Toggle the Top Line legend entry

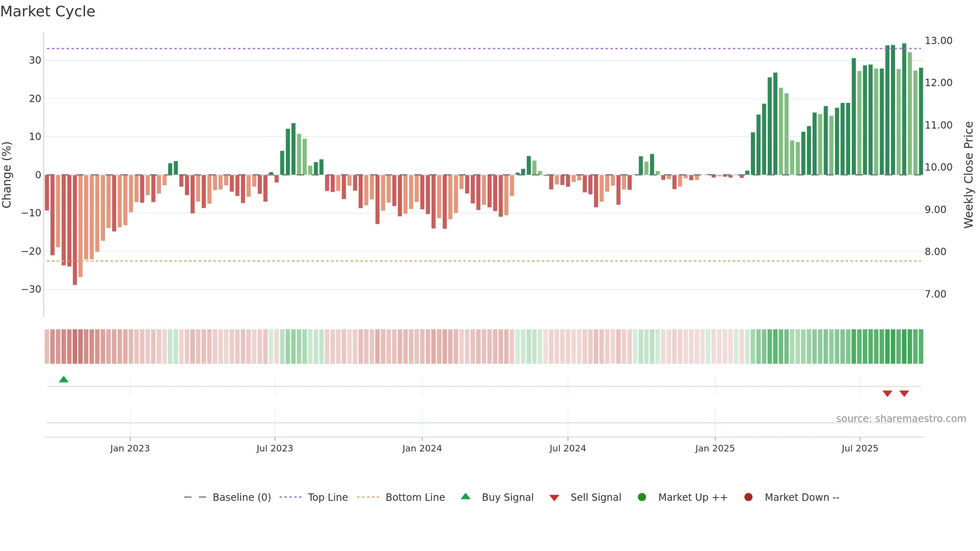click(x=314, y=498)
